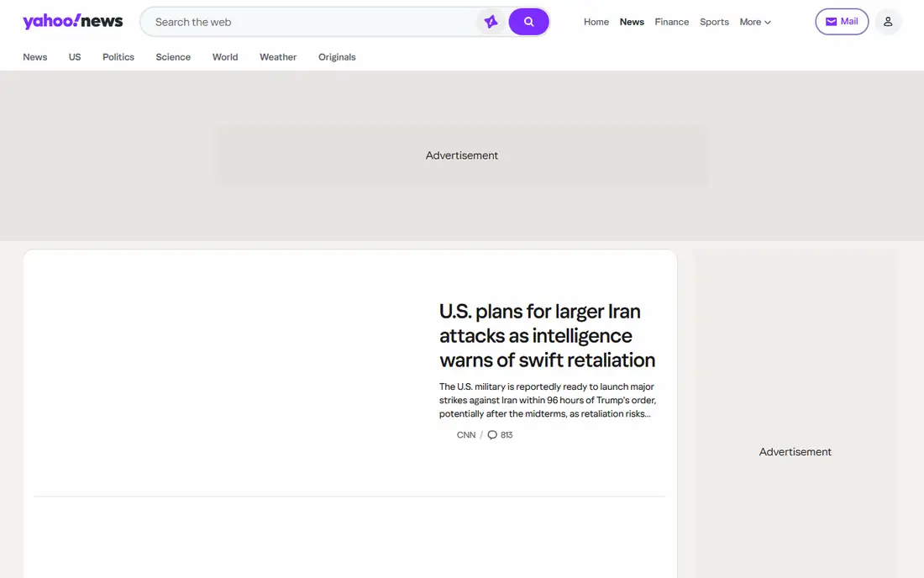Viewport: 924px width, 578px height.
Task: Go to the World section tab
Action: click(225, 57)
